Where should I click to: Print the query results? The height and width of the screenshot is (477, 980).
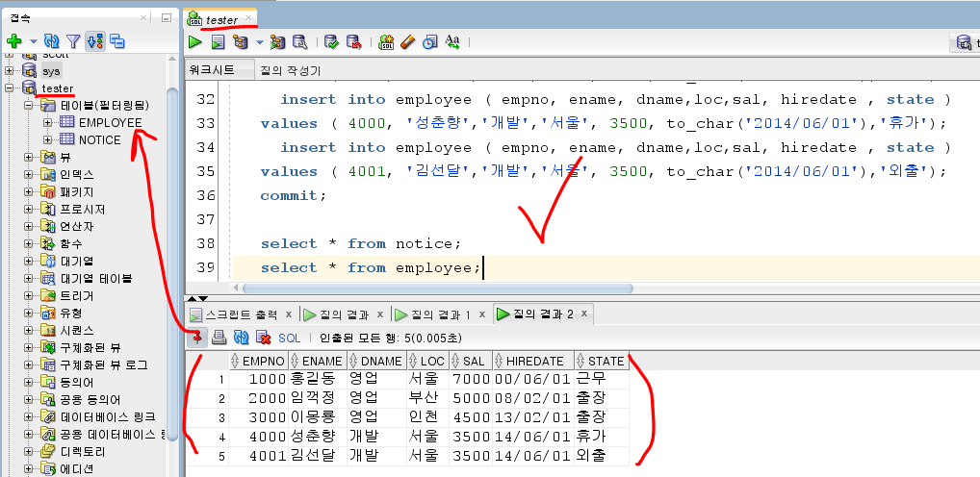pyautogui.click(x=219, y=338)
